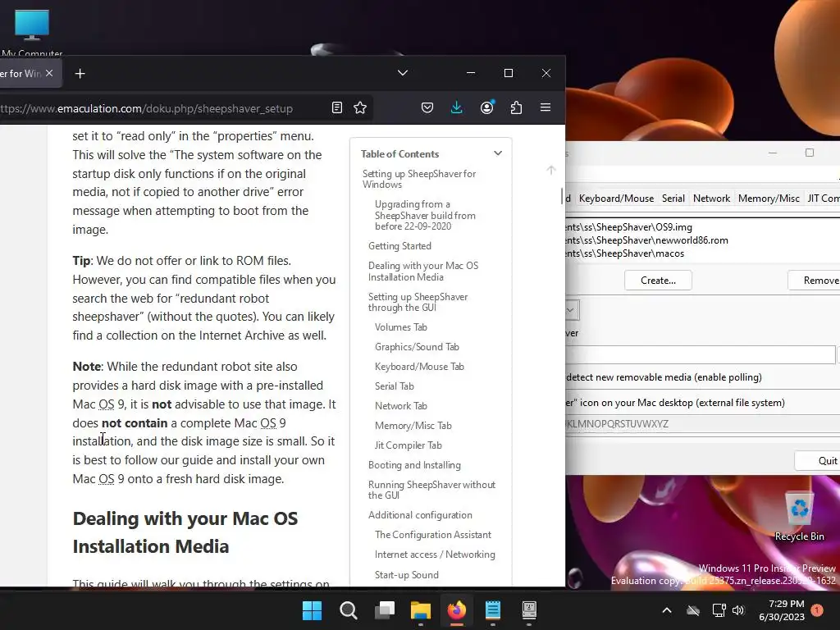Open taskbar Search

tap(348, 610)
